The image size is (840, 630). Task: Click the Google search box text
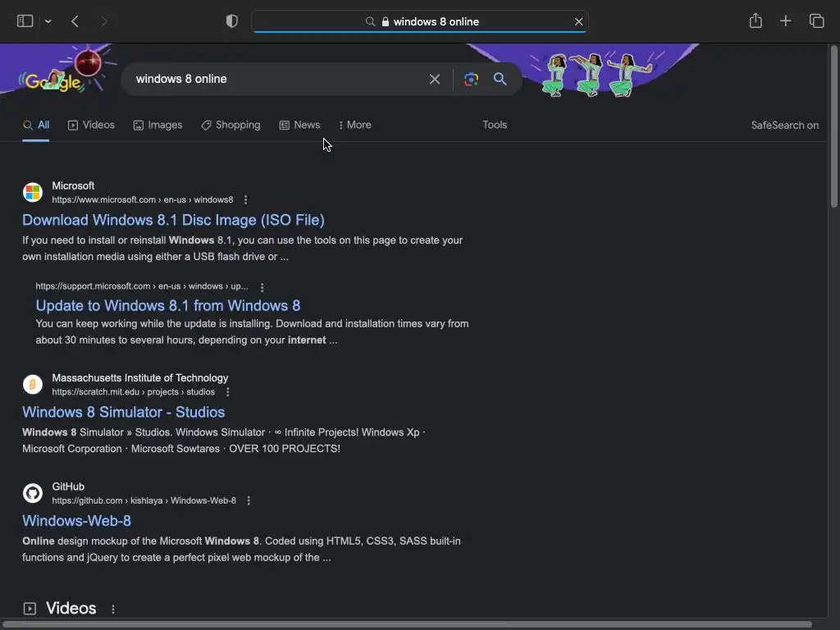coord(181,79)
